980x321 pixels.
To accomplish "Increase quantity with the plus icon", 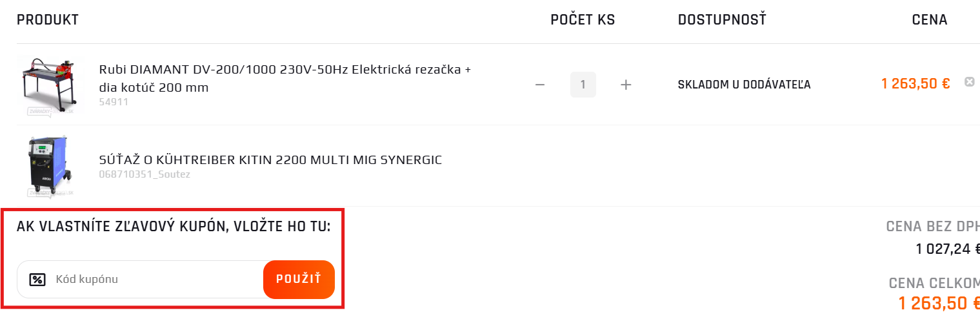I will [x=625, y=85].
